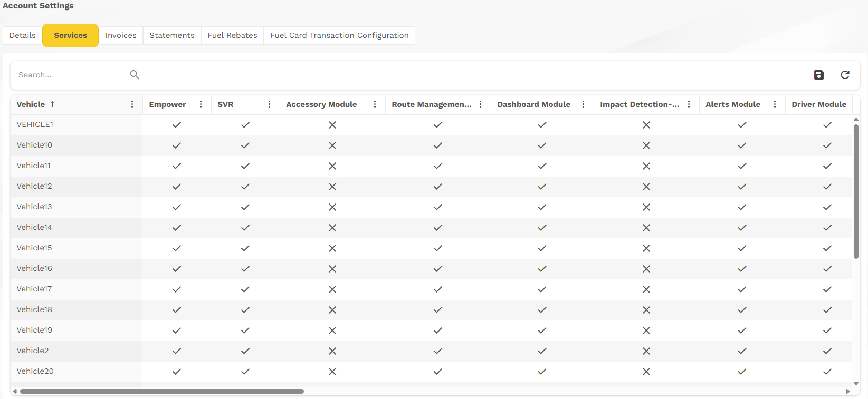Click the vertical scrollbar thumb
This screenshot has height=399, width=868.
tap(856, 191)
